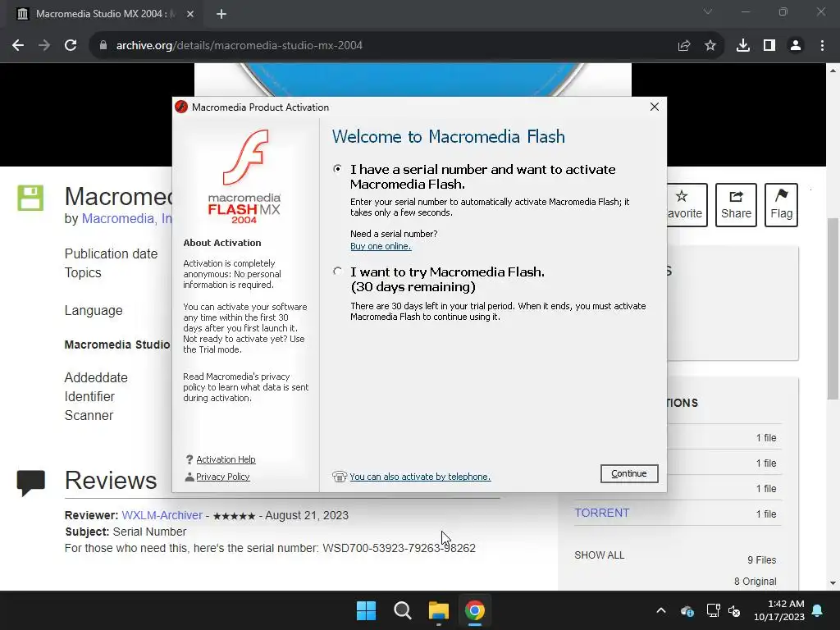The image size is (840, 630).
Task: Click the green floppy disk software icon
Action: pos(30,198)
